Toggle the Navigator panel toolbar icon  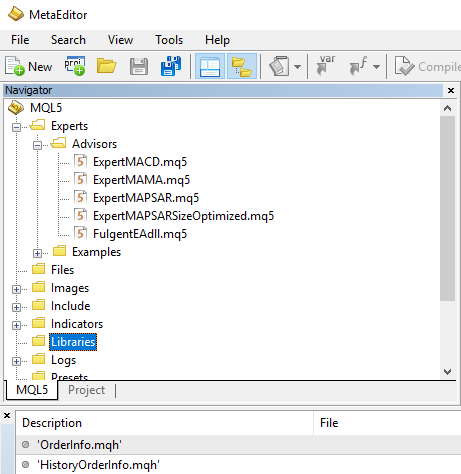click(210, 66)
